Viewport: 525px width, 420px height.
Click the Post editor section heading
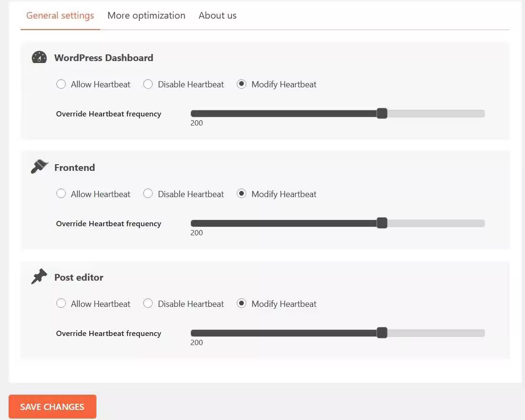(79, 277)
